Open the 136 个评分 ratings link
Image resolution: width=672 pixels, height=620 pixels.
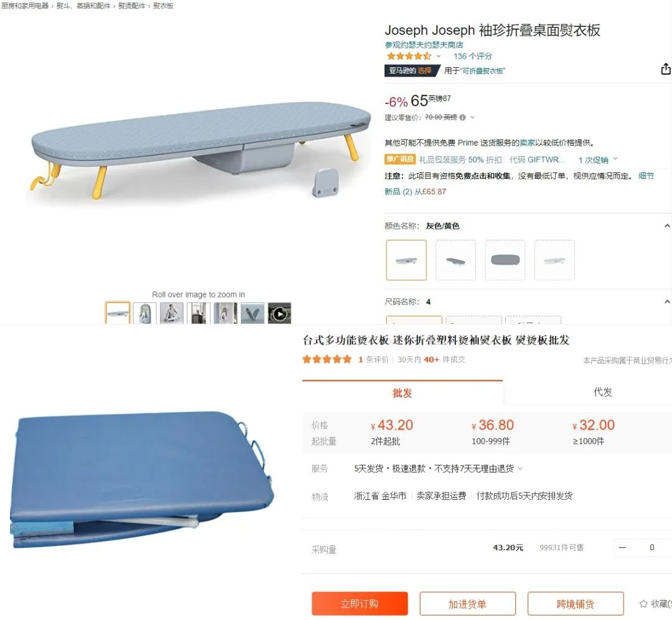pyautogui.click(x=473, y=56)
